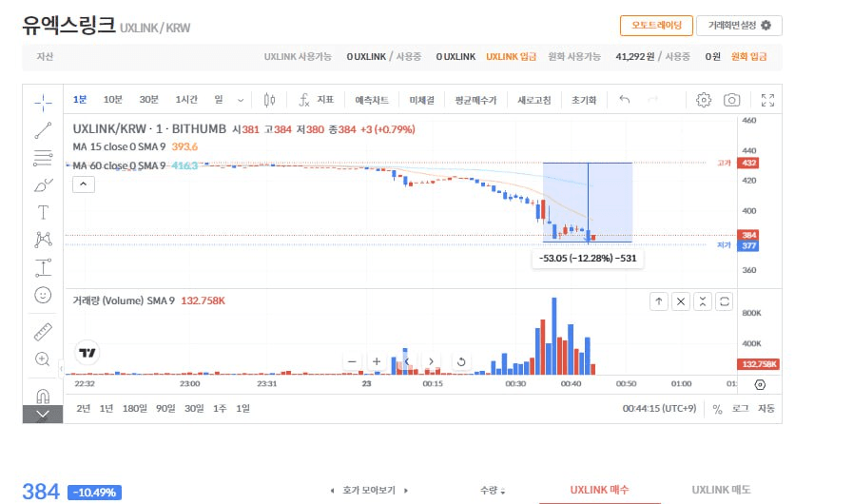Click the UXLINK 입금 deposit link
Screen dimensions: 853x504
coord(511,57)
